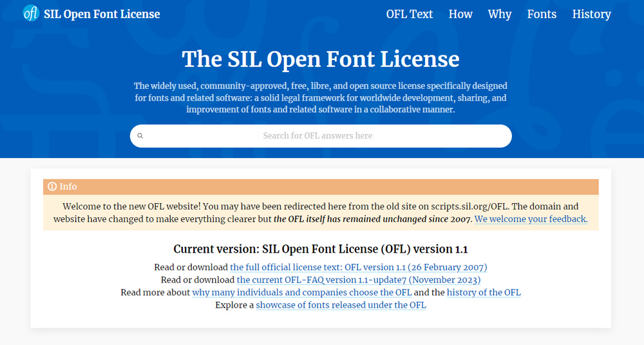Open the current OFL-FAQ version 1.1-update7 link
Screen dimensions: 644x345
click(x=358, y=280)
